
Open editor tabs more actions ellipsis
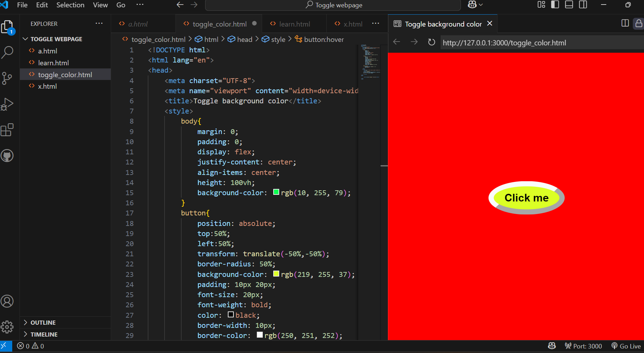pyautogui.click(x=376, y=23)
